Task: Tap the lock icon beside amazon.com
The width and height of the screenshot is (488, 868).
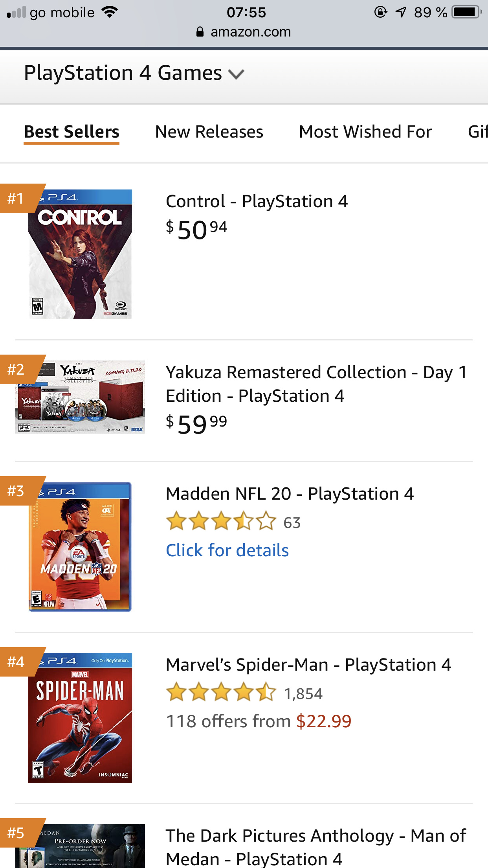Action: click(x=200, y=32)
